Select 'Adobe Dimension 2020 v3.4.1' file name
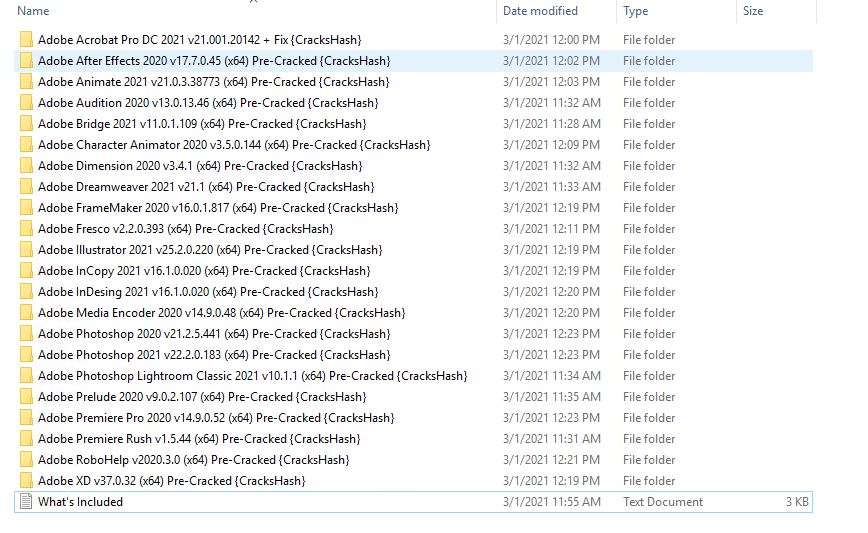Viewport: 868px width, 533px height. (x=200, y=166)
